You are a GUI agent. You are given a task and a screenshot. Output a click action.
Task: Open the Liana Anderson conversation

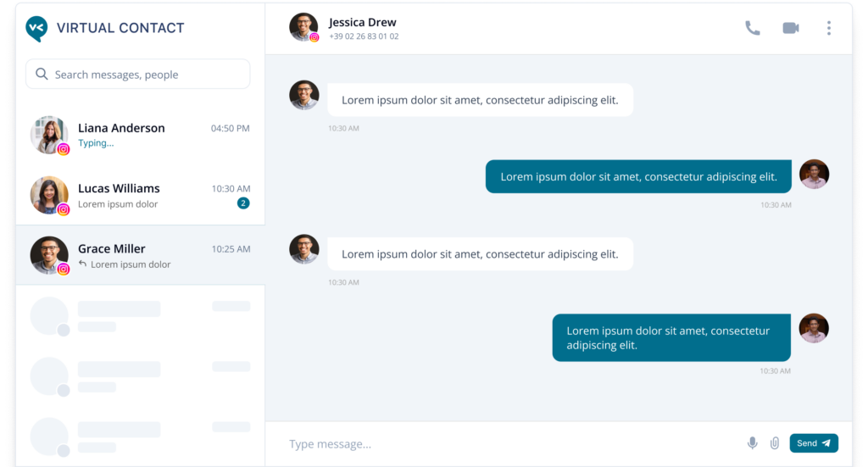(140, 135)
